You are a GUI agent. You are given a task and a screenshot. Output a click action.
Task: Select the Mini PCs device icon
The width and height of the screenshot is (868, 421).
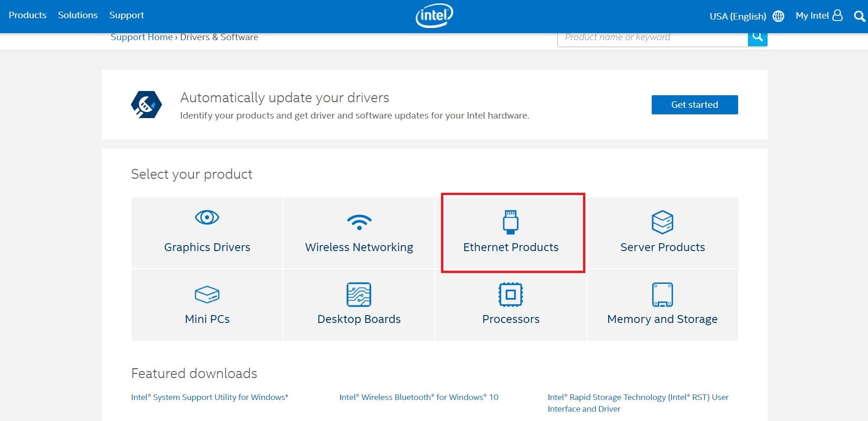coord(207,295)
